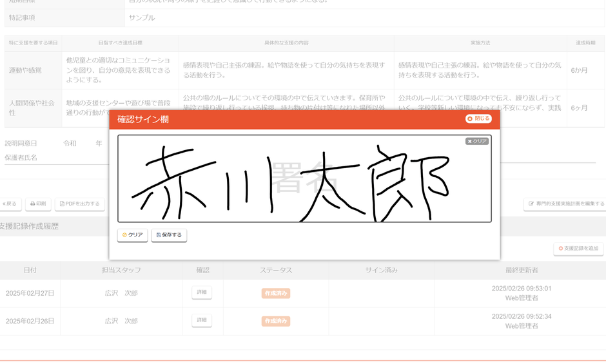Save the signature with 保存する
The width and height of the screenshot is (606, 364).
tap(169, 235)
